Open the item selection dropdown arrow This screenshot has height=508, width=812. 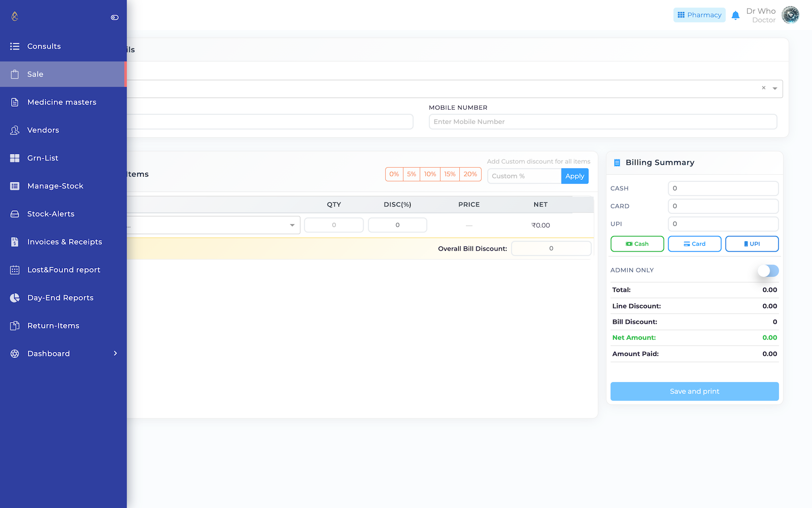(x=292, y=225)
